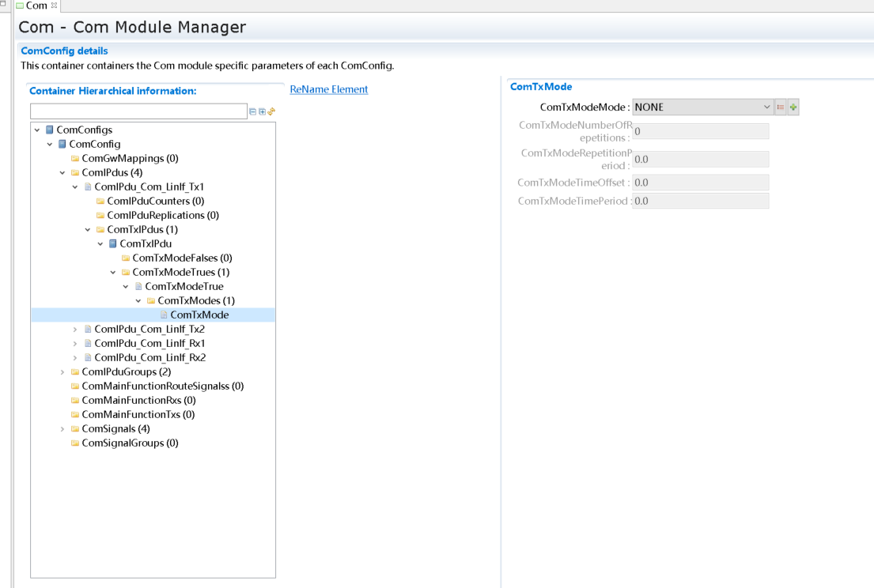
Task: Expand the ComIPduGroups tree node
Action: (x=62, y=371)
